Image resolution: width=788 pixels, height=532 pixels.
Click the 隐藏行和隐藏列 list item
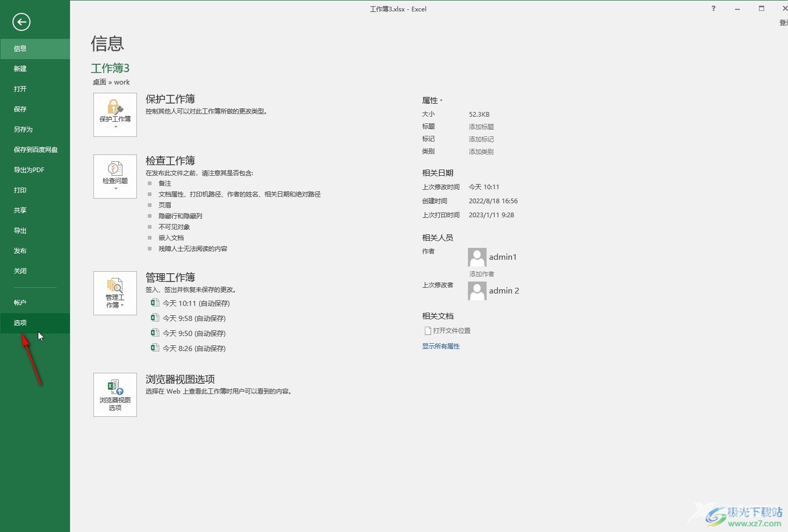click(x=181, y=216)
